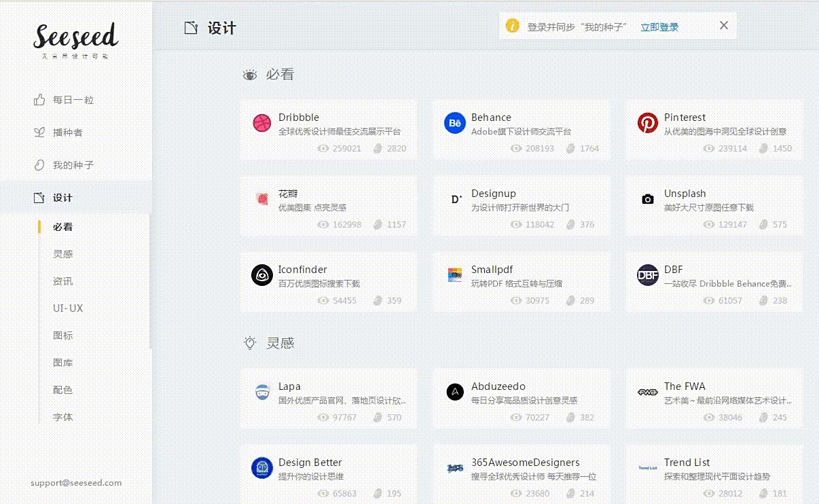Click the eye icon beside 必看 heading
This screenshot has width=819, height=504.
click(250, 75)
